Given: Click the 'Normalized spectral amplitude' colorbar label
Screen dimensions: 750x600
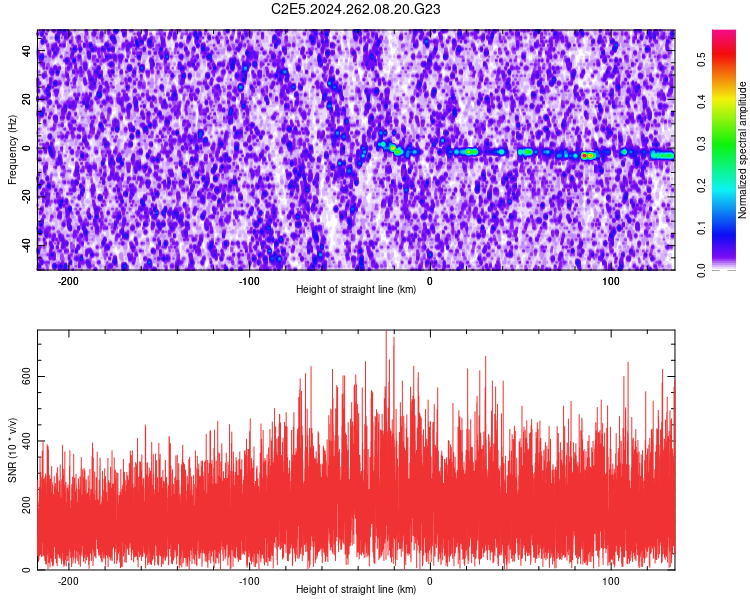Looking at the screenshot, I should pos(742,150).
